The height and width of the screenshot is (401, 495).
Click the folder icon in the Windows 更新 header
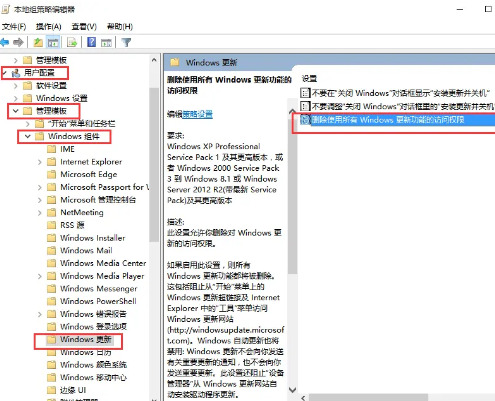(175, 62)
